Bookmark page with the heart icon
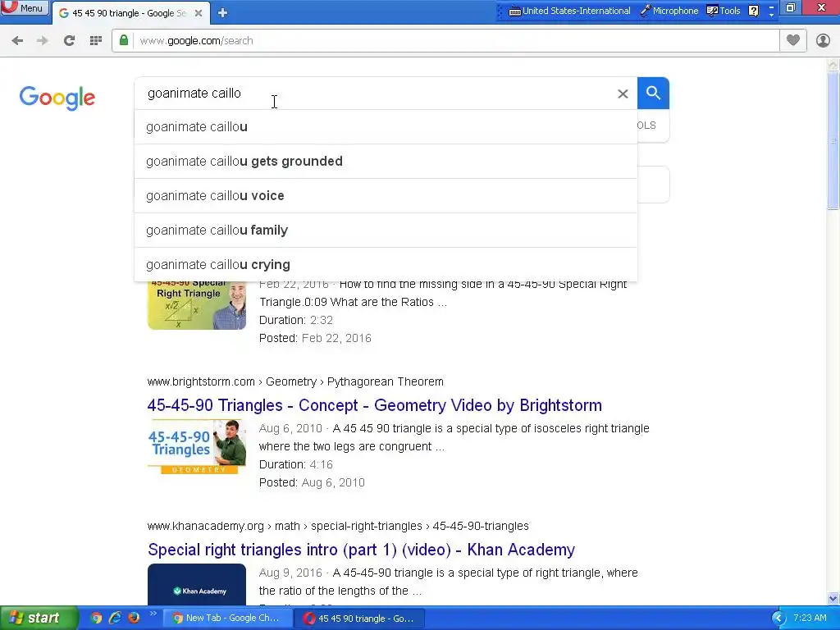 [793, 40]
